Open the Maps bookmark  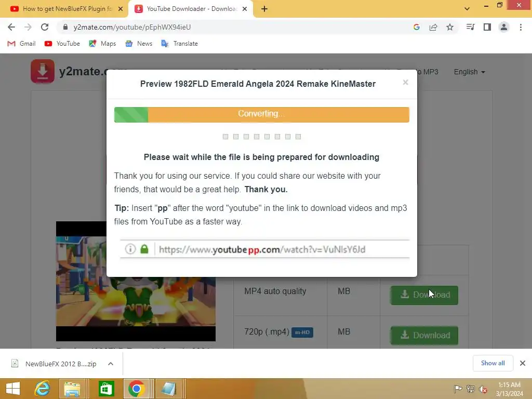(102, 44)
